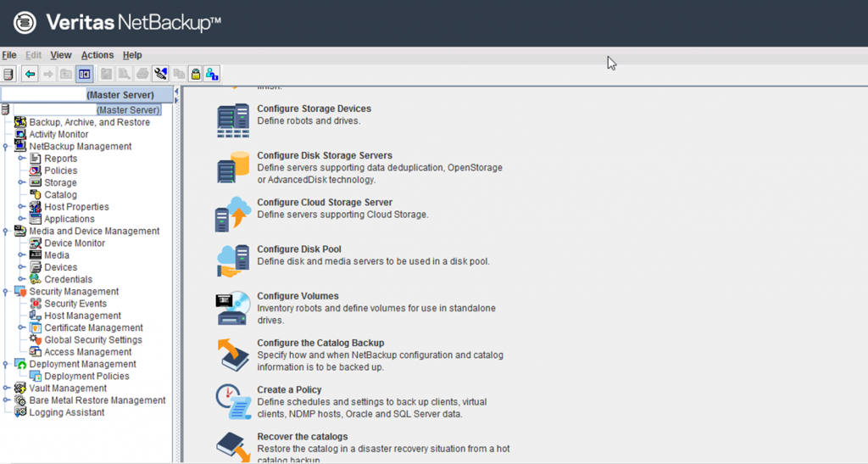868x464 pixels.
Task: Click the master server icon in toolbar
Action: [x=8, y=74]
